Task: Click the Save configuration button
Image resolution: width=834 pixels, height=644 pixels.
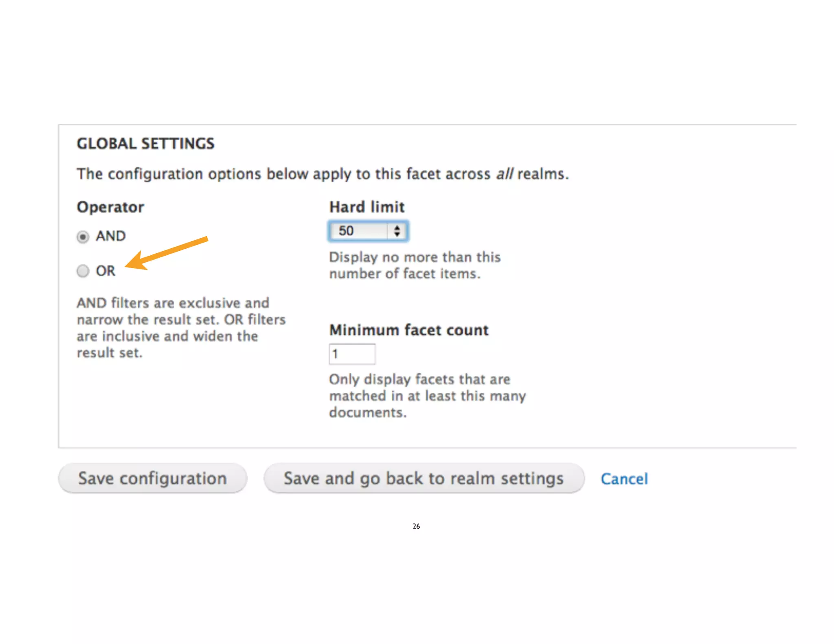Action: (153, 478)
